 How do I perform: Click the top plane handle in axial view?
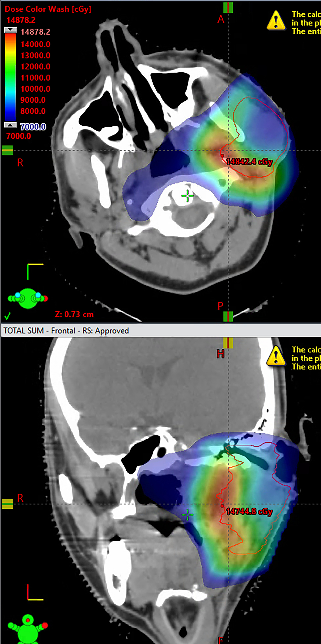click(228, 8)
